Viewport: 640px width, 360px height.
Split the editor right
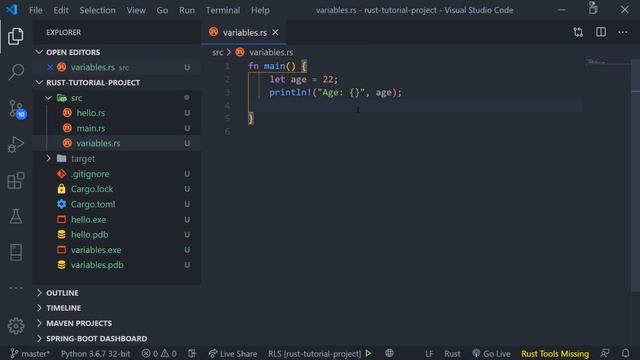pos(601,32)
